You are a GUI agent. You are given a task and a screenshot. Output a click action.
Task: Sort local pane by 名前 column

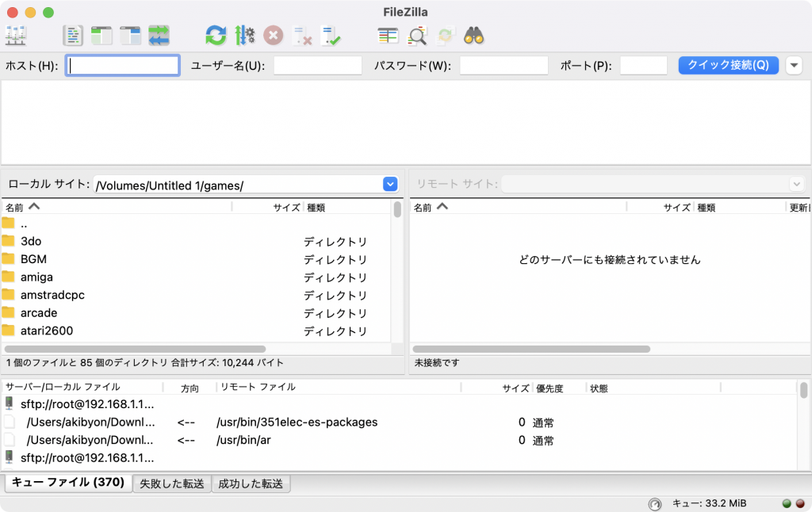coord(117,207)
